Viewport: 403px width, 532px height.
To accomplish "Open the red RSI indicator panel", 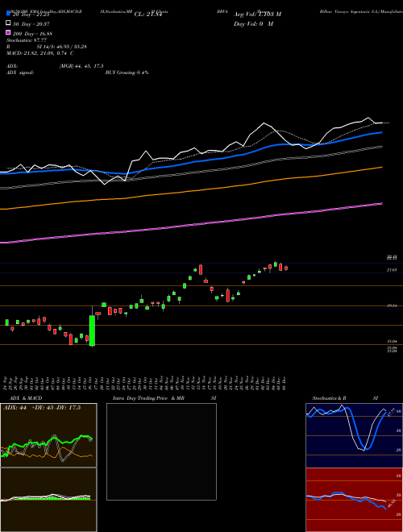I will pyautogui.click(x=354, y=500).
